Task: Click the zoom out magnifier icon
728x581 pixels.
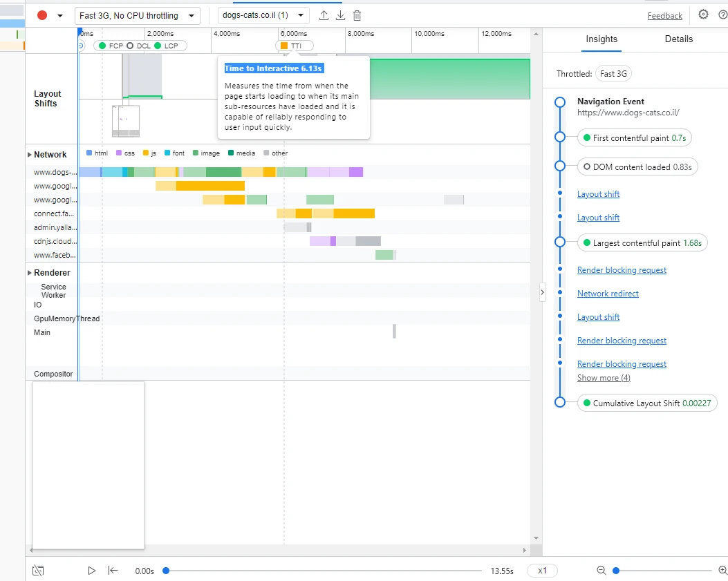Action: click(x=601, y=571)
